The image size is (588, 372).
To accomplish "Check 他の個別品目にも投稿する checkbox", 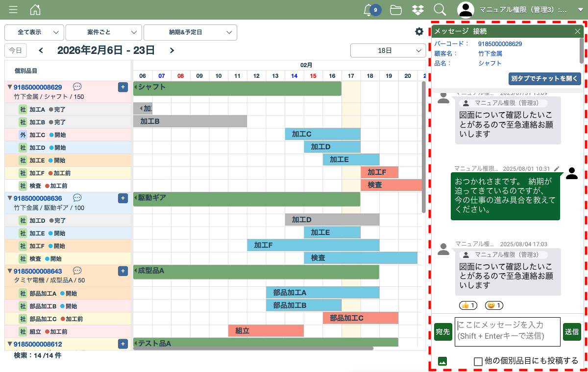I will point(478,361).
